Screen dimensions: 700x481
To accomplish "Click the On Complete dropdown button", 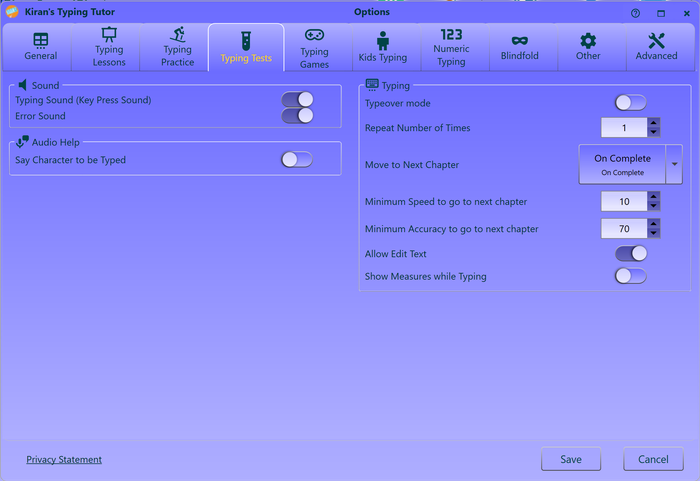I will point(622,164).
